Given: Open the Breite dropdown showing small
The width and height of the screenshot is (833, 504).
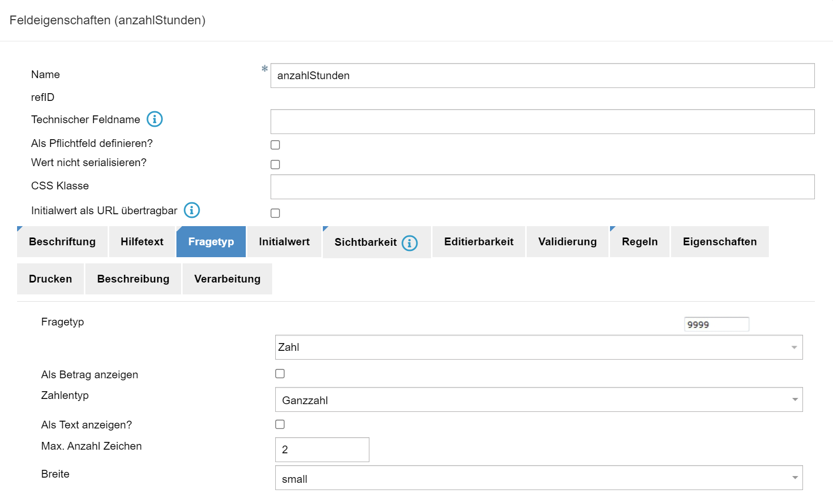Looking at the screenshot, I should click(x=538, y=478).
